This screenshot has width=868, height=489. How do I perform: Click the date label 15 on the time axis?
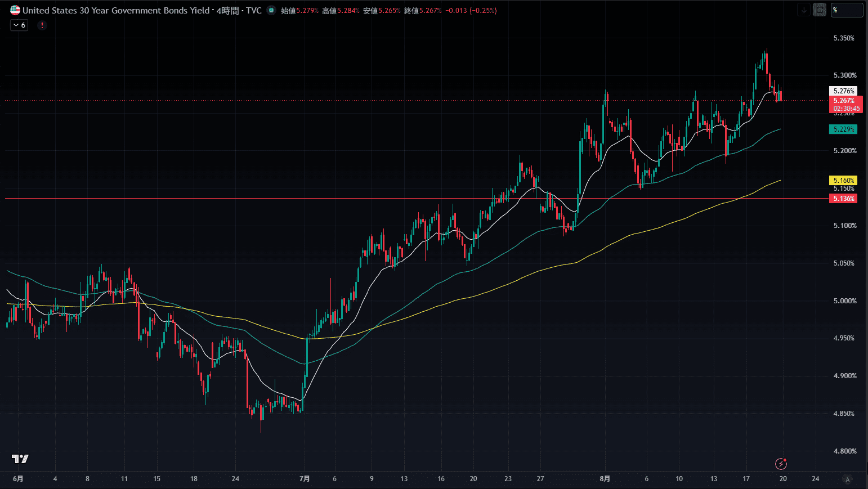[x=156, y=479]
